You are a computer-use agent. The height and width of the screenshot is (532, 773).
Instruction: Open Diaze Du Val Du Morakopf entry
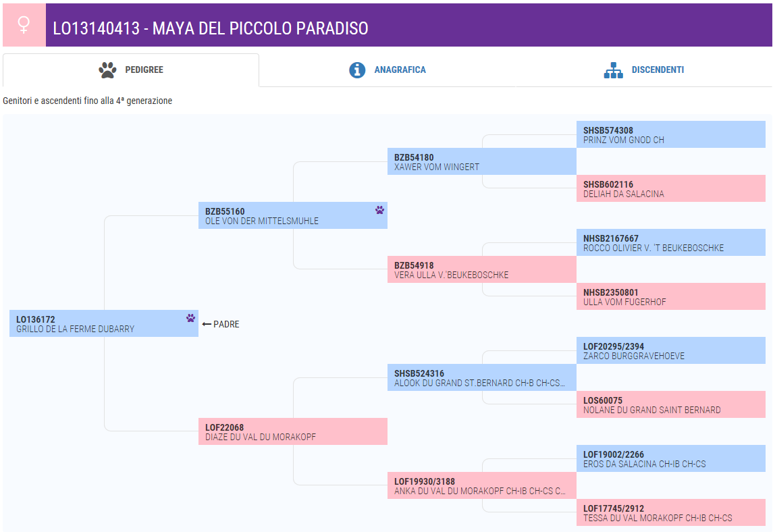coord(293,431)
